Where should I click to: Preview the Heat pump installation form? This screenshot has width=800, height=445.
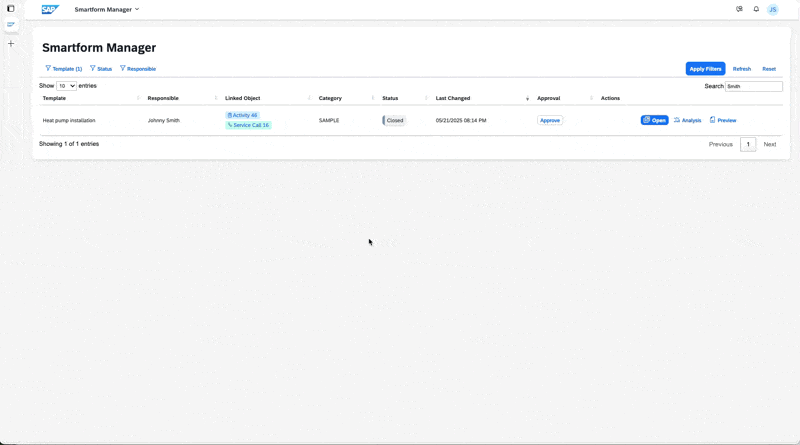point(723,120)
